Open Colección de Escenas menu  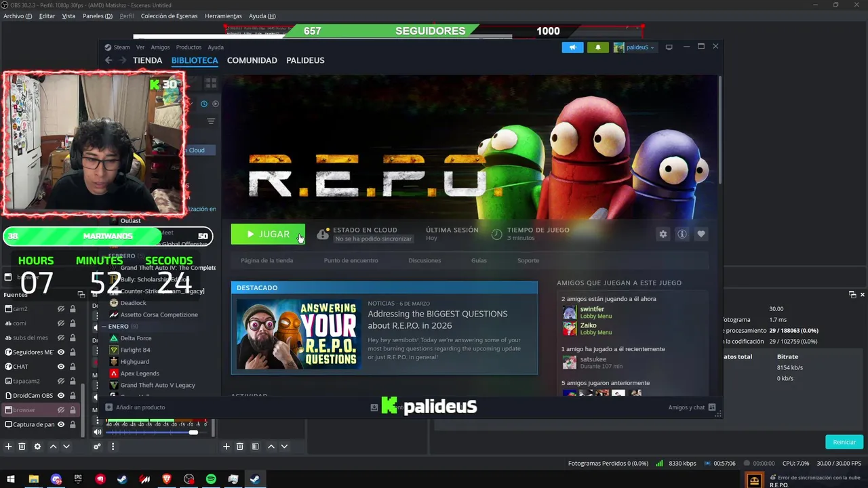[170, 16]
